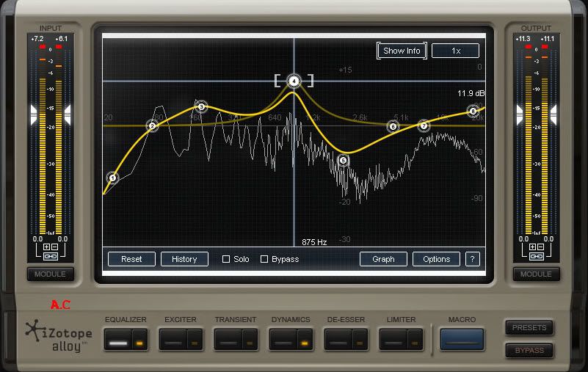Click EQ band node 3
Image resolution: width=588 pixels, height=372 pixels.
pyautogui.click(x=201, y=107)
